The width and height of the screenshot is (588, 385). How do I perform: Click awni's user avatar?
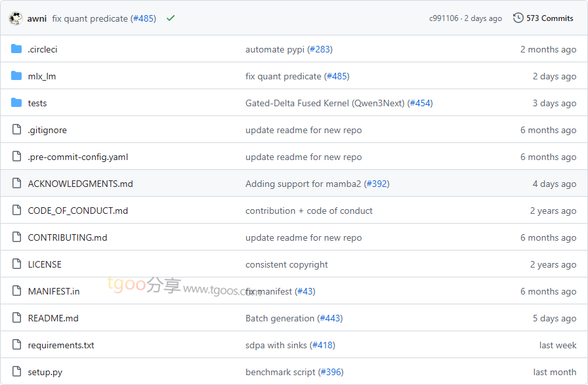(x=16, y=18)
